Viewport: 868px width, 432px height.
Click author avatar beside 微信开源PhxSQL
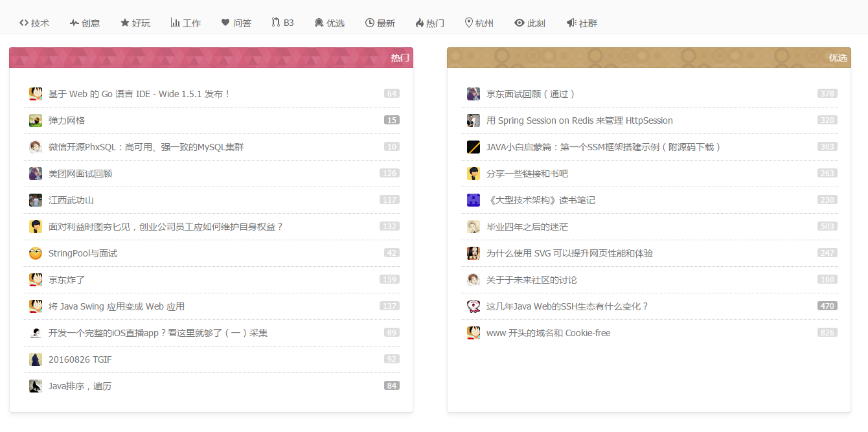click(36, 147)
